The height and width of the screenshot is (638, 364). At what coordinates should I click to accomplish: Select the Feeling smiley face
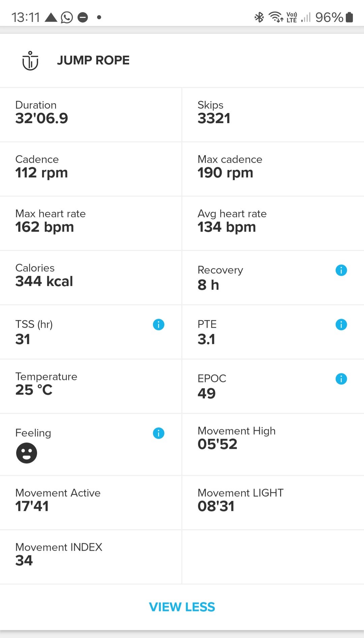27,453
